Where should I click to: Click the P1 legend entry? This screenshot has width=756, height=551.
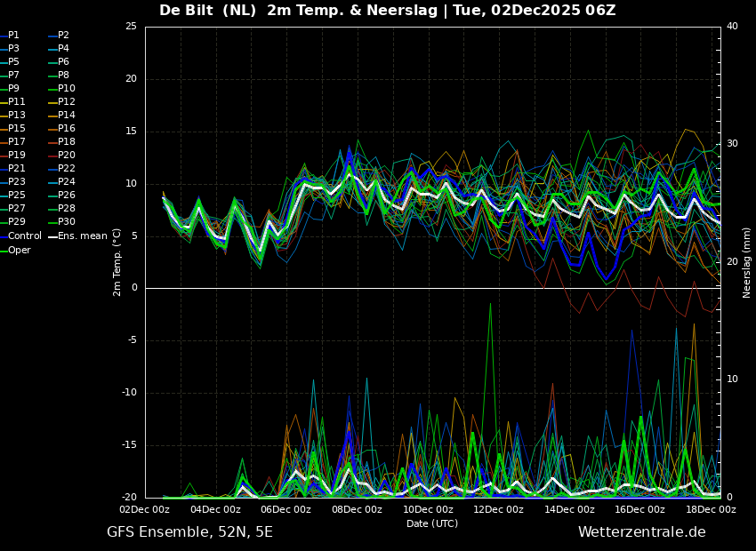point(13,36)
